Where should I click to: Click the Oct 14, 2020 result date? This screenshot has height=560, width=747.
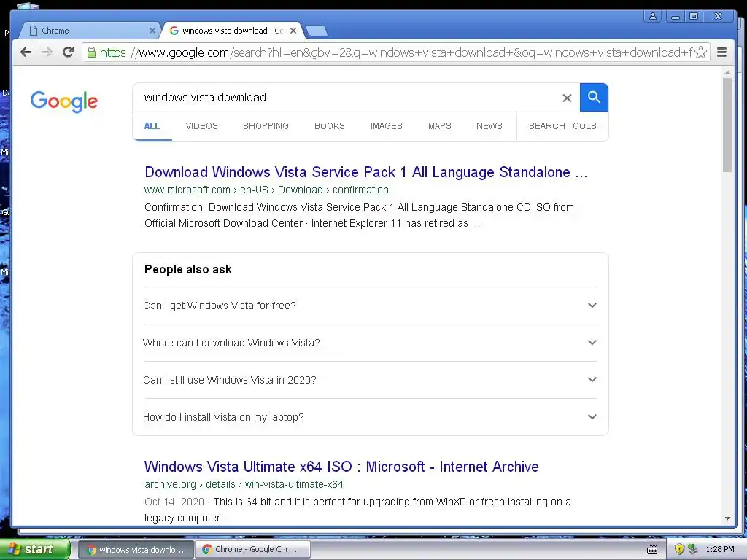174,502
